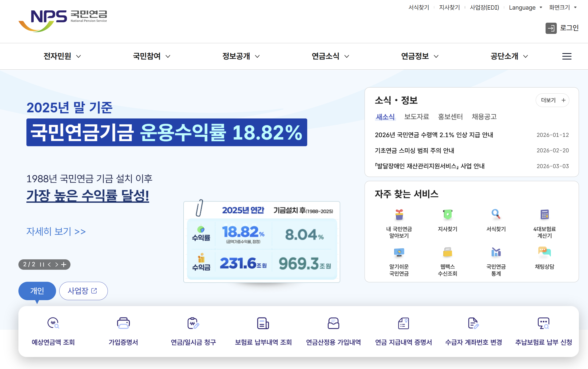The width and height of the screenshot is (588, 369).
Task: Open 자세히 보기 link
Action: pyautogui.click(x=56, y=231)
